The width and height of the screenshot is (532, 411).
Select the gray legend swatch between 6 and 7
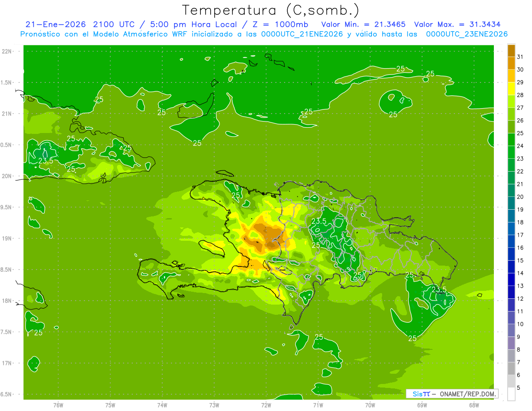point(511,368)
